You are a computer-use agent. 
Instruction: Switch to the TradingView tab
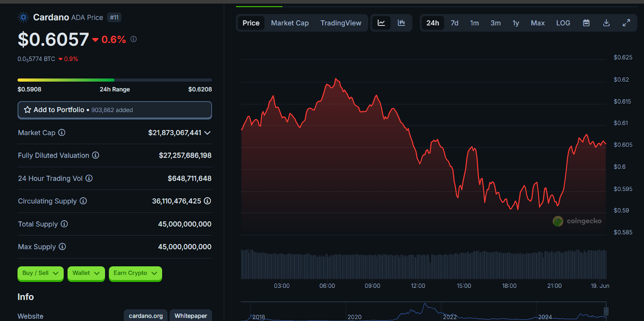[341, 23]
